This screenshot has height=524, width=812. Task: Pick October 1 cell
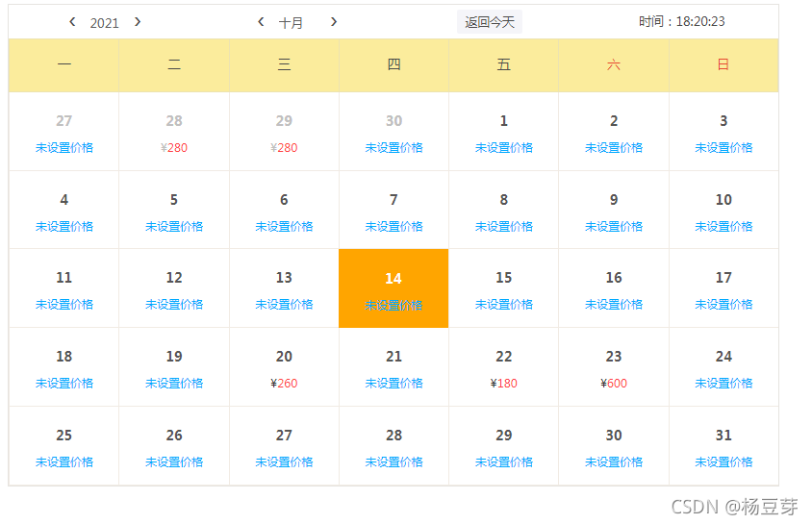pos(503,132)
